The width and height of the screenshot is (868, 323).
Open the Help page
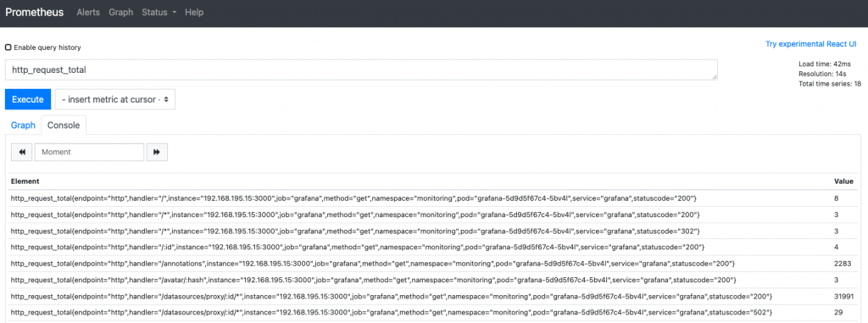click(194, 12)
